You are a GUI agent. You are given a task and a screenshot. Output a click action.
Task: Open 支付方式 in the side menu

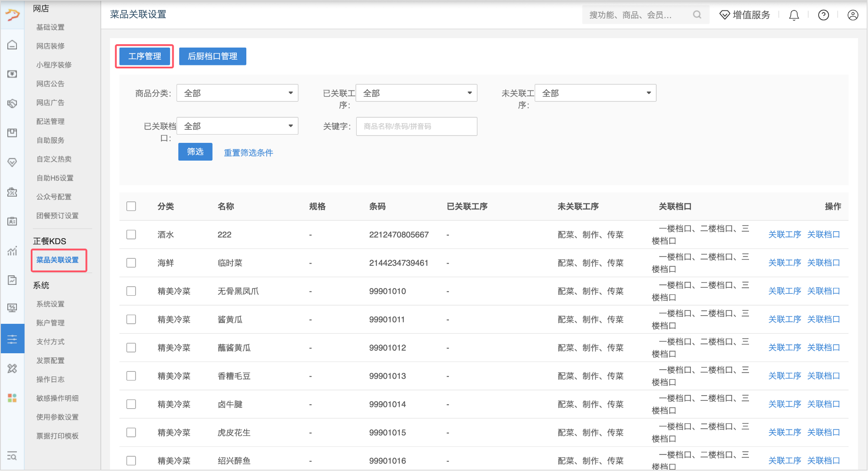pyautogui.click(x=51, y=342)
